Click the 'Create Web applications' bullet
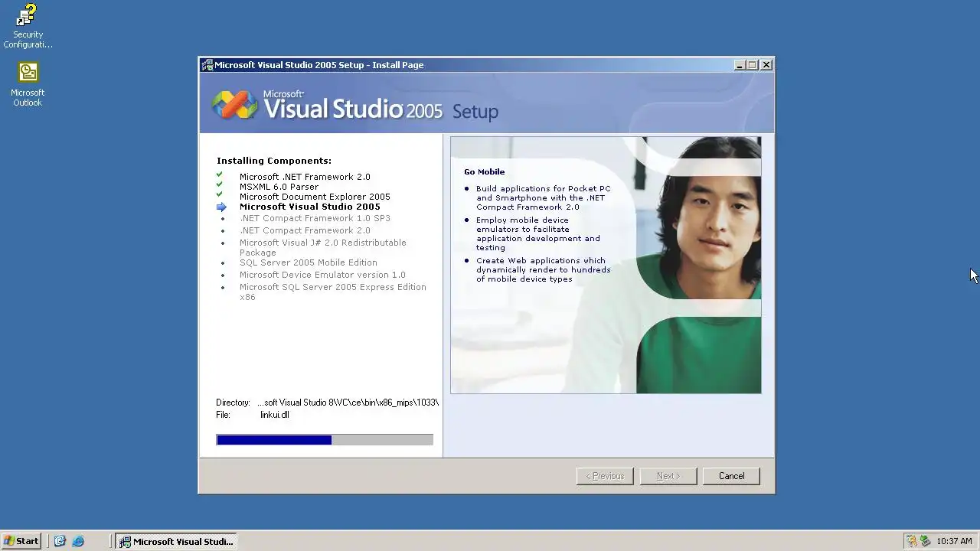The width and height of the screenshot is (980, 551). [544, 269]
